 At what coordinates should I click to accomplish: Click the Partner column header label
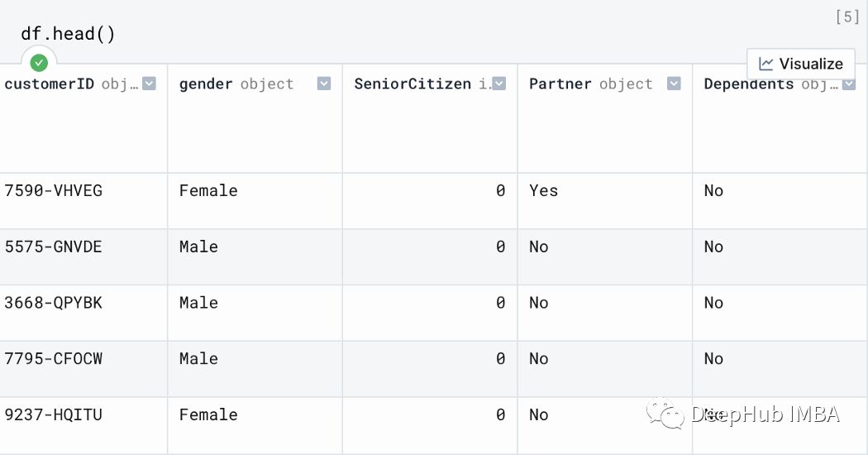click(560, 84)
